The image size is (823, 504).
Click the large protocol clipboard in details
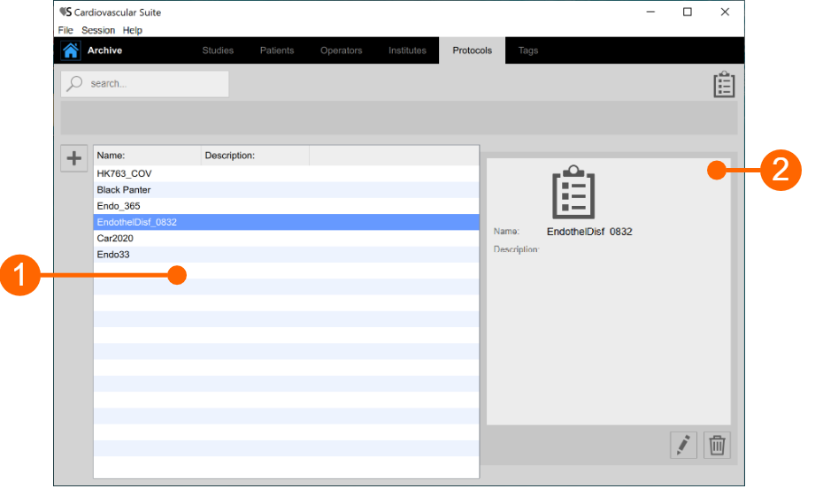point(573,193)
